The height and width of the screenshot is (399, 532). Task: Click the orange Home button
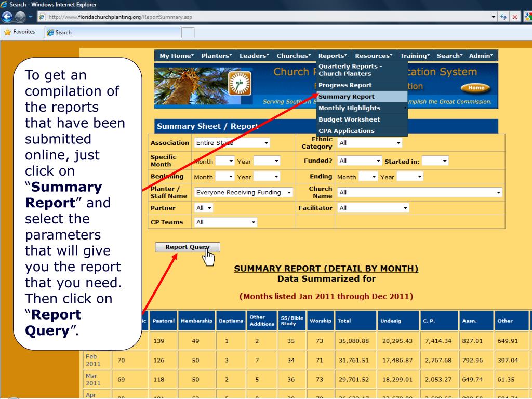(476, 88)
